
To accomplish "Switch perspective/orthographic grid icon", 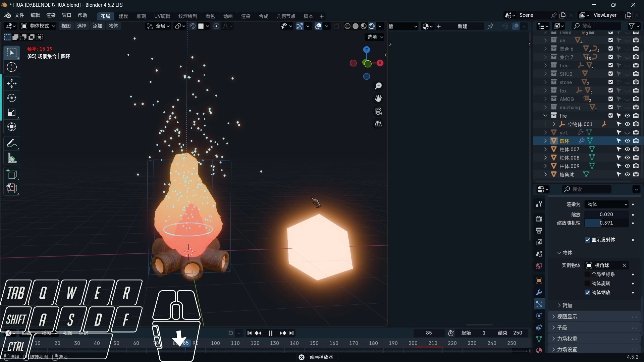I will click(x=378, y=124).
